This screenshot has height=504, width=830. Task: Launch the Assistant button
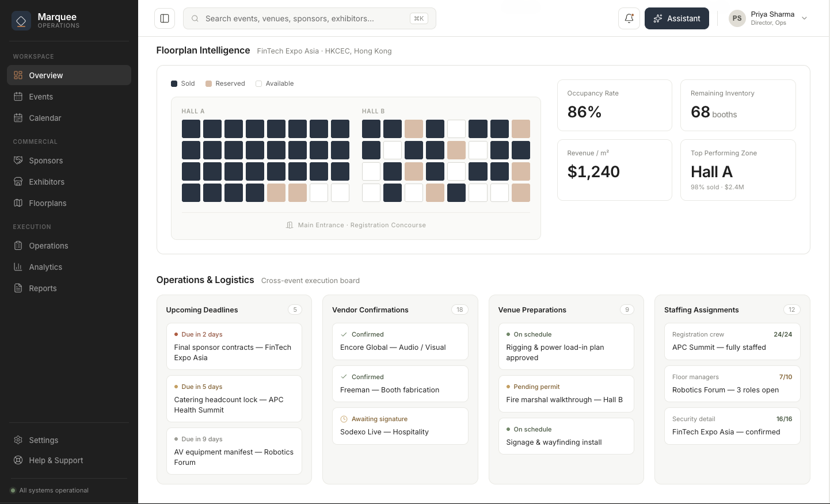[x=677, y=18]
